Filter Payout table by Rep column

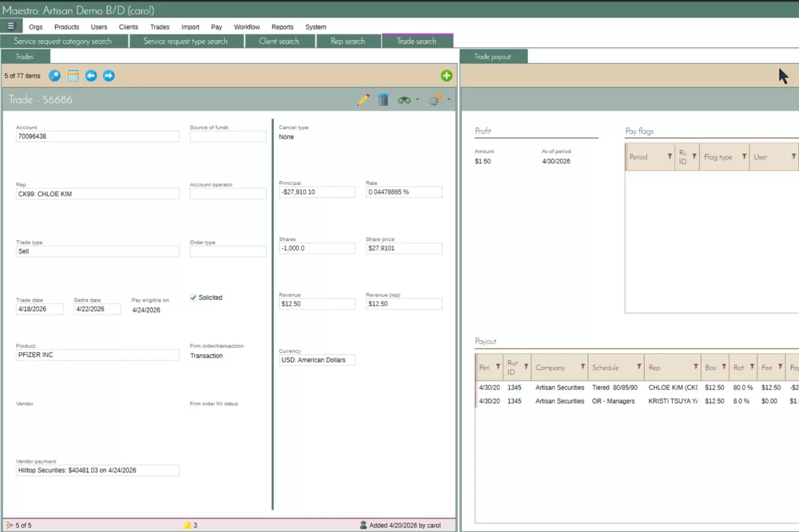point(696,367)
